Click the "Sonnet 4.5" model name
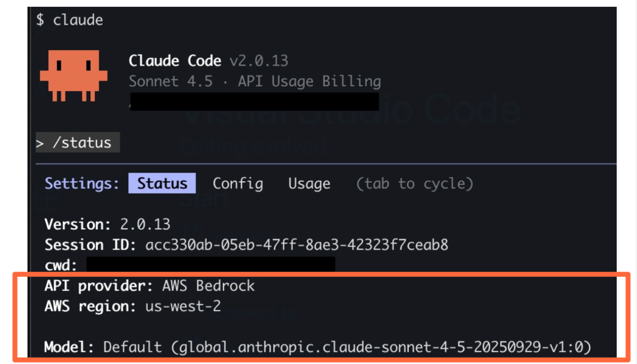 point(171,81)
